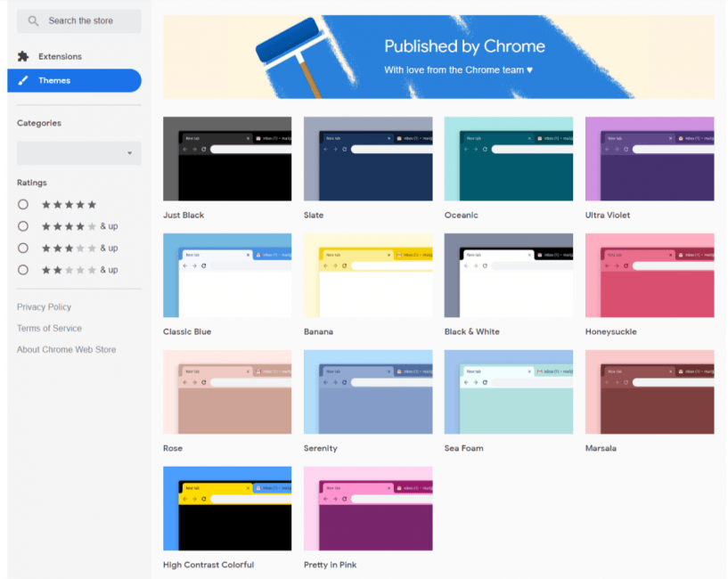Click the search magnifier icon
The image size is (728, 579).
click(33, 20)
